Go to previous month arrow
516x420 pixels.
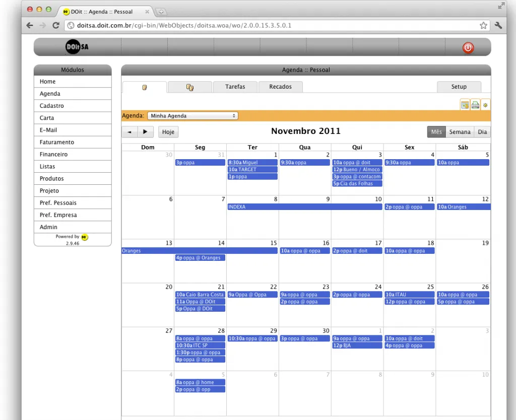130,132
